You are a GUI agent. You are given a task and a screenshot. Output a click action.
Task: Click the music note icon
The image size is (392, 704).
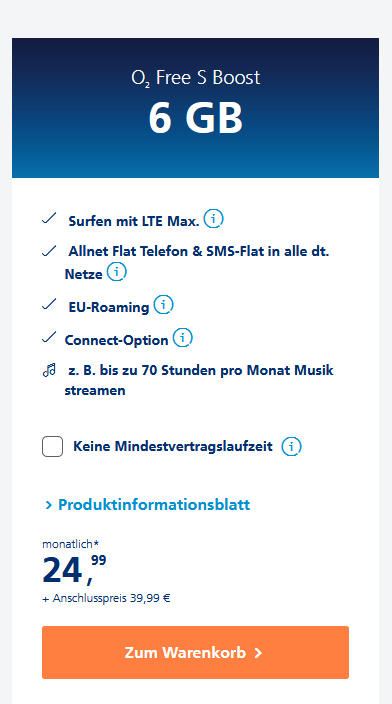pyautogui.click(x=49, y=370)
